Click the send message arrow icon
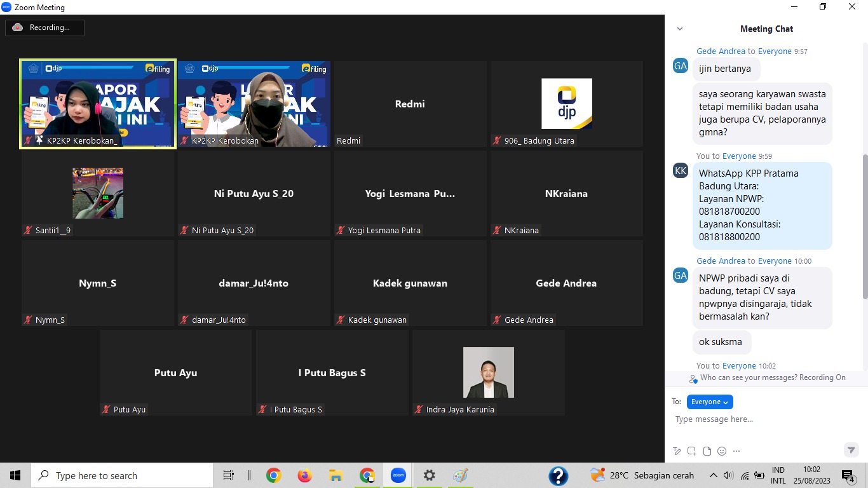Viewport: 868px width, 488px height. [x=851, y=450]
